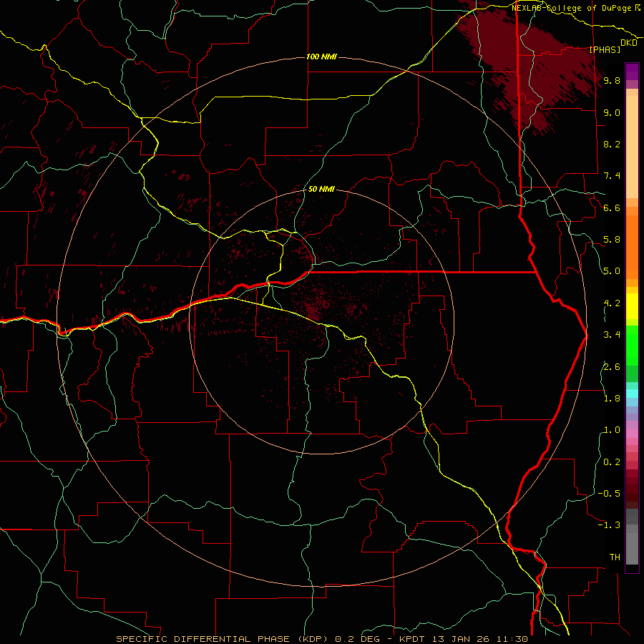Pick the orange band on the color scale
The height and width of the screenshot is (644, 644).
(x=632, y=247)
